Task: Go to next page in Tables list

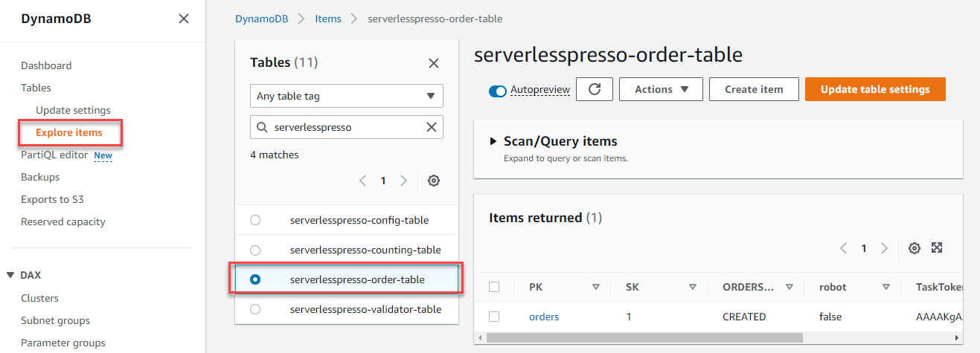Action: pyautogui.click(x=404, y=181)
